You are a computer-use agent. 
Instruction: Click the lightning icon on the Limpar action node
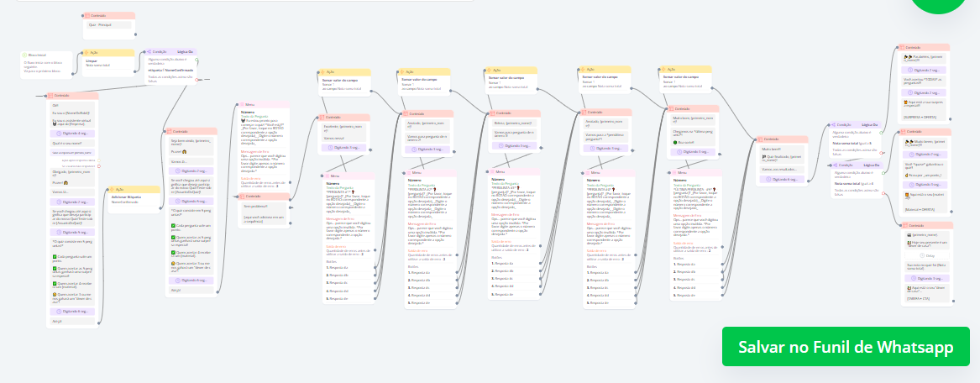86,52
